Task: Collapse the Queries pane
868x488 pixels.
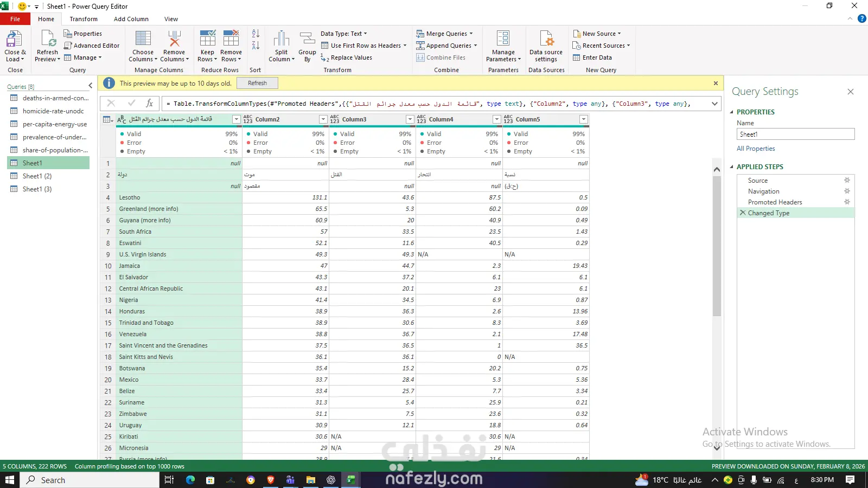Action: tap(91, 86)
